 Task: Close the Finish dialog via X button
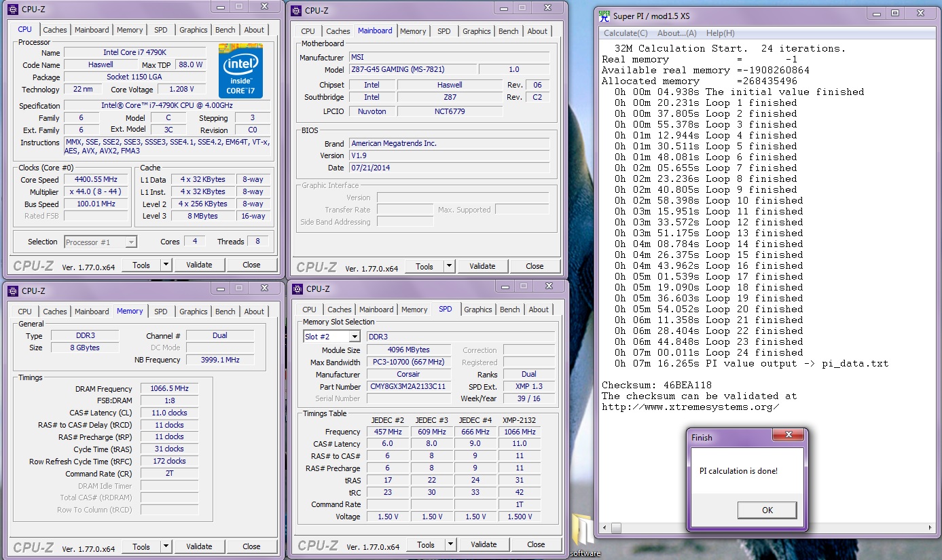point(789,435)
